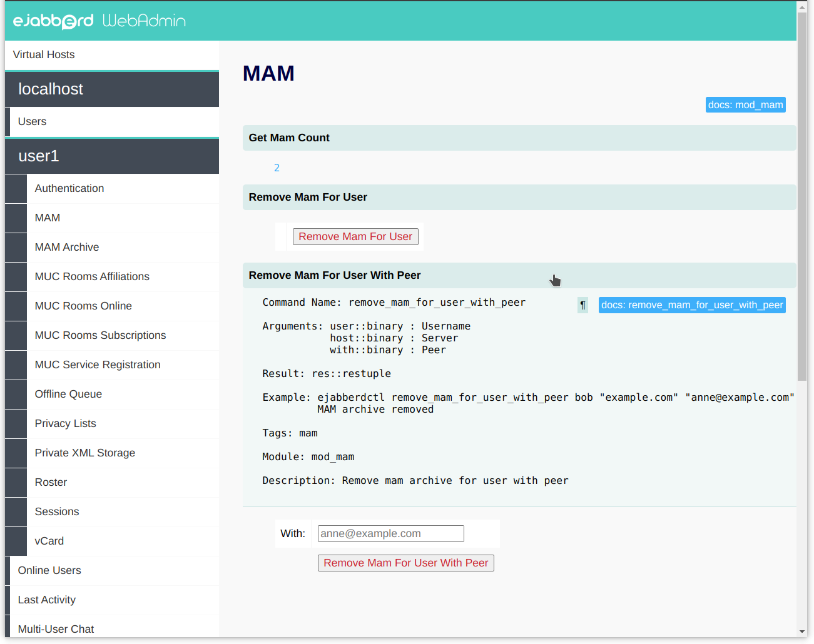This screenshot has width=814, height=644.
Task: Click the 'MAM archive removed' example output
Action: (375, 410)
